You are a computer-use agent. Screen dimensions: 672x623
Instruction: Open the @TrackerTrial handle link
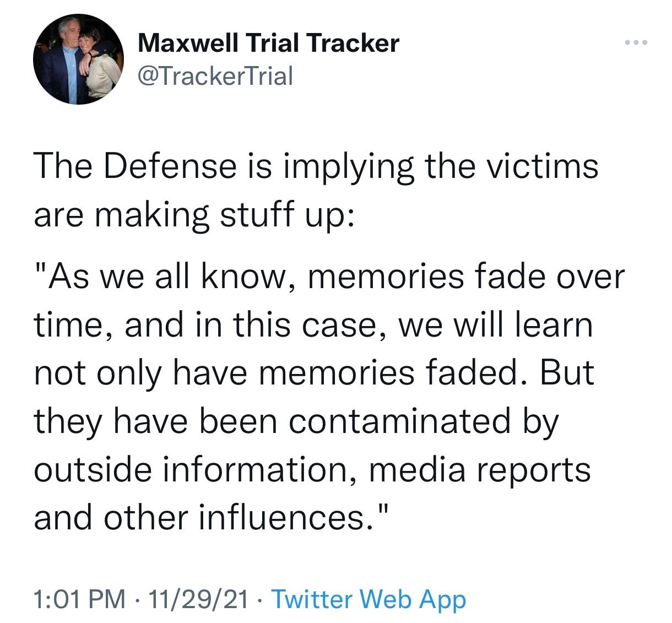tap(215, 75)
